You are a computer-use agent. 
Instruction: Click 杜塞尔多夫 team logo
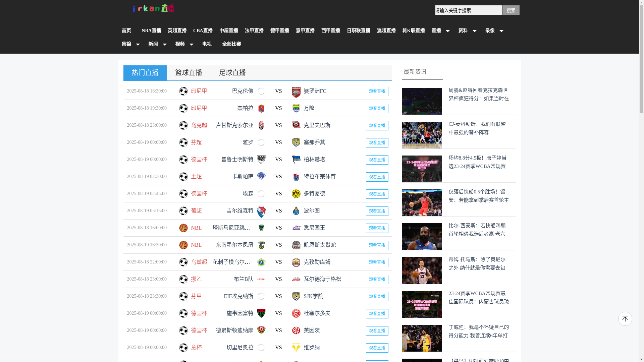point(296,313)
